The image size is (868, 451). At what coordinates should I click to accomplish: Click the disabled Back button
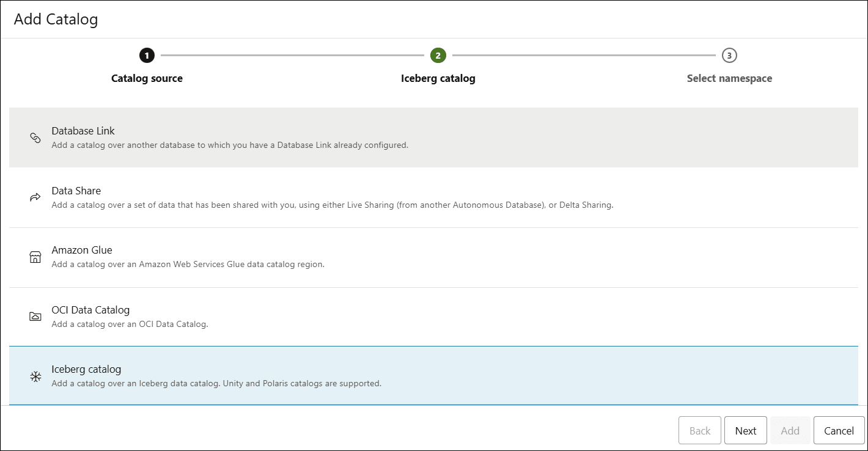coord(699,430)
